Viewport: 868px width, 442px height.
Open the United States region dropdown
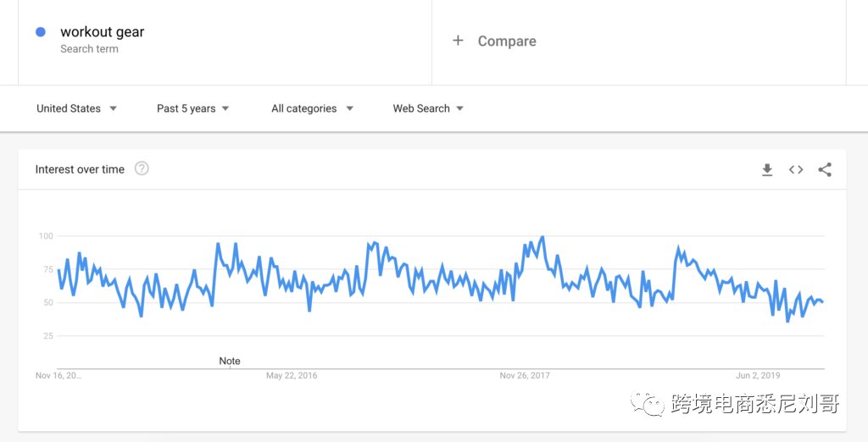(76, 108)
